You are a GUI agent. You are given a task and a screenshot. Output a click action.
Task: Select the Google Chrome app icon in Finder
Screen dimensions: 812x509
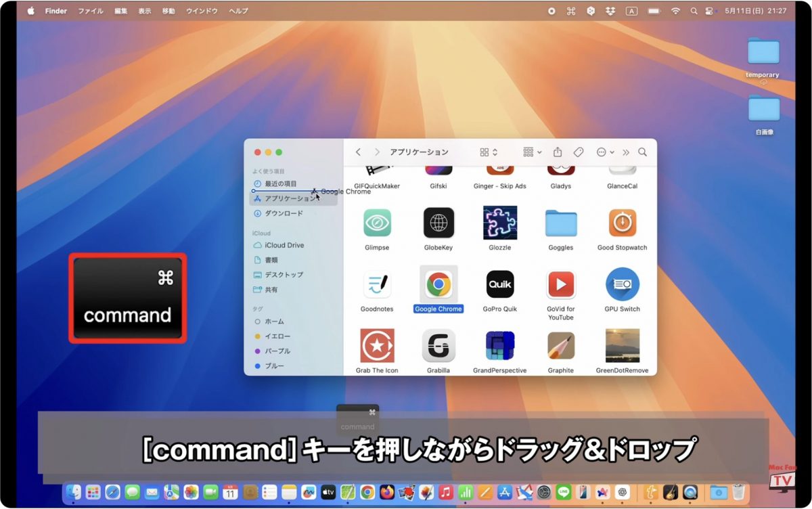[438, 284]
